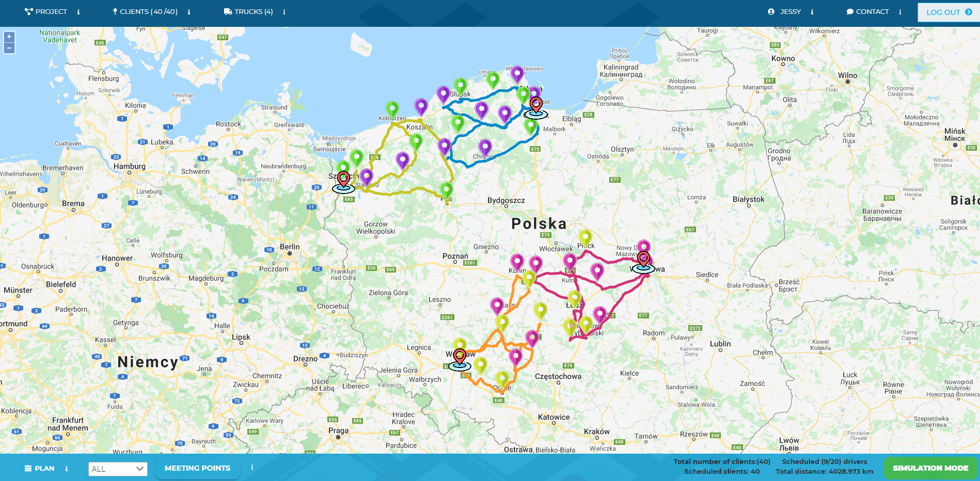Click the info icon beside PROJECT
This screenshot has height=481, width=980.
78,12
